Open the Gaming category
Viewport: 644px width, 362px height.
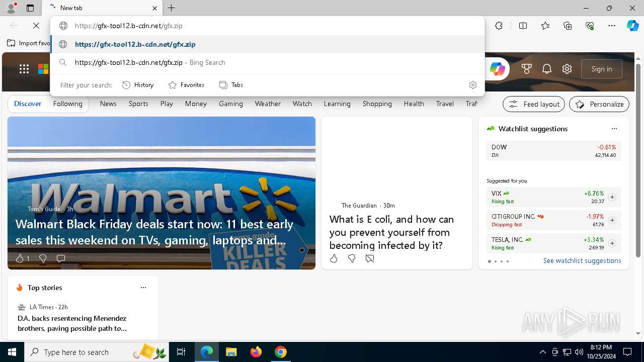[231, 104]
